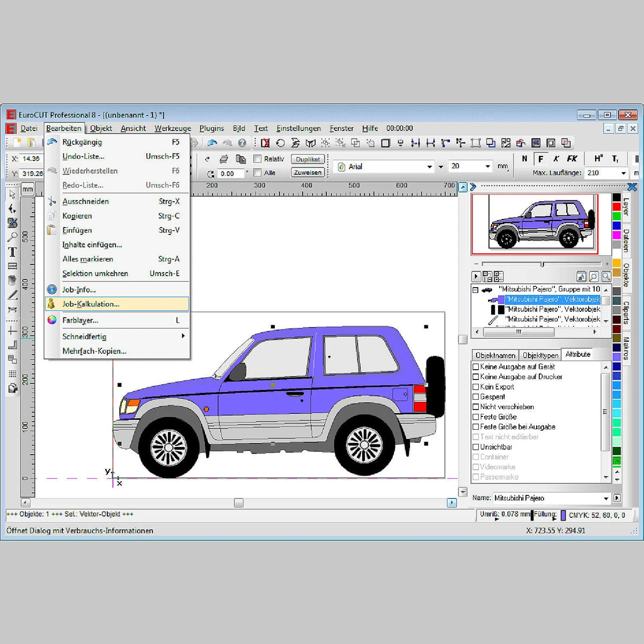The height and width of the screenshot is (644, 644).
Task: Click the Bold 'F' text style icon
Action: point(540,159)
